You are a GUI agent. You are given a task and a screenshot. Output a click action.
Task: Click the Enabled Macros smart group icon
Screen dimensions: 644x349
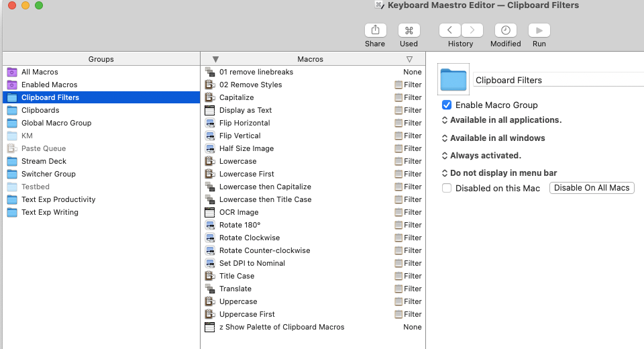tap(12, 85)
